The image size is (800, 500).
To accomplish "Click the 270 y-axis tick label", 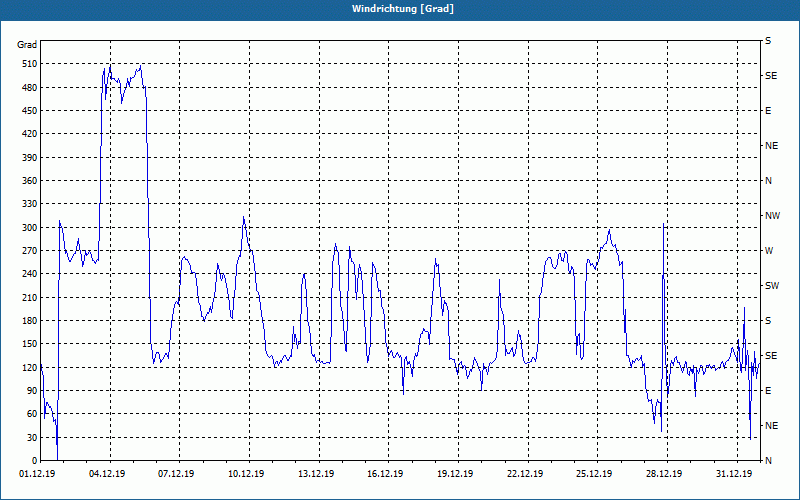I will [30, 251].
